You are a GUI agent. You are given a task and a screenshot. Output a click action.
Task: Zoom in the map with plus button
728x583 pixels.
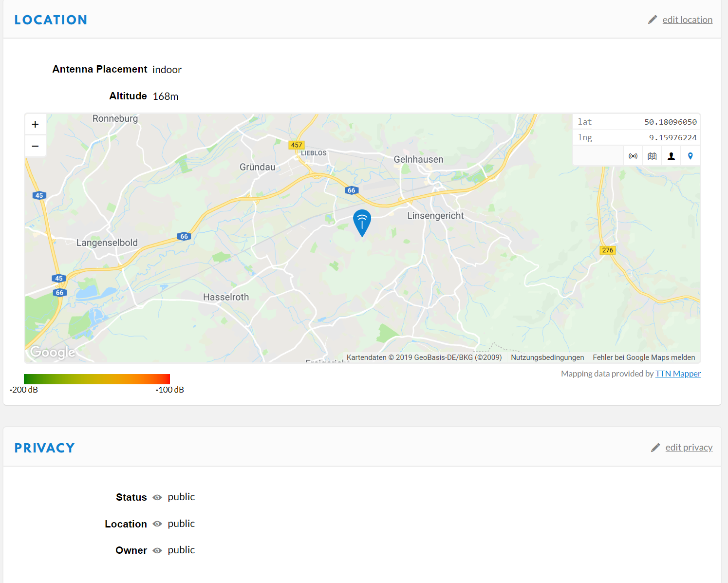pyautogui.click(x=35, y=124)
